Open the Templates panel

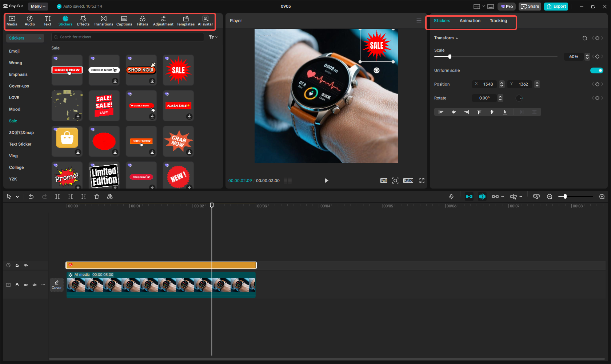186,21
